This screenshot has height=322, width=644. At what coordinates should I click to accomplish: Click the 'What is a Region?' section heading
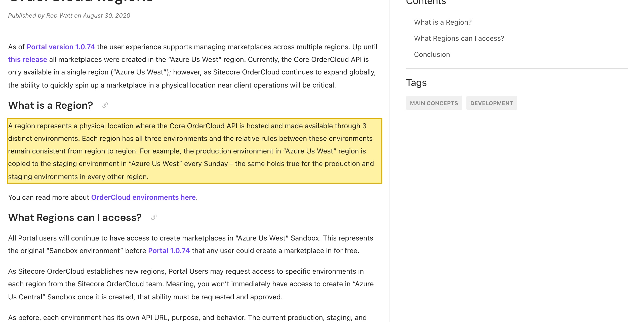[51, 105]
